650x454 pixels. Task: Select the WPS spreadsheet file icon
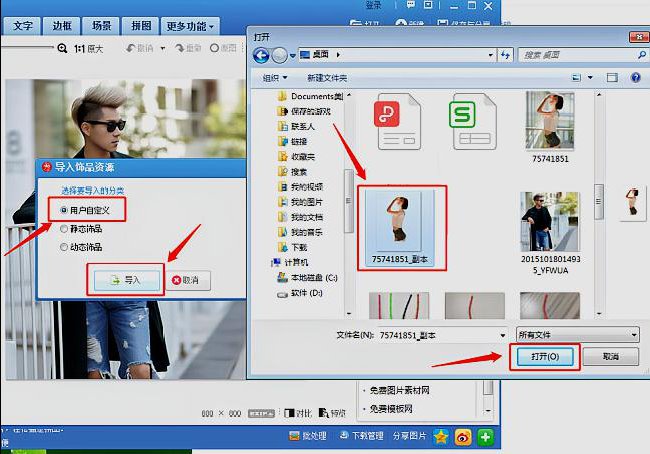pyautogui.click(x=473, y=122)
